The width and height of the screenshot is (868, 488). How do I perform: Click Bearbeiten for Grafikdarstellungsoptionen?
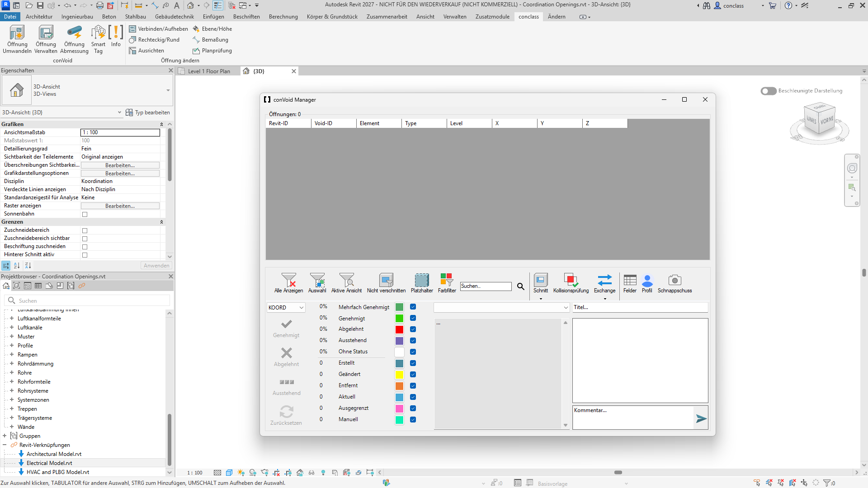(120, 174)
